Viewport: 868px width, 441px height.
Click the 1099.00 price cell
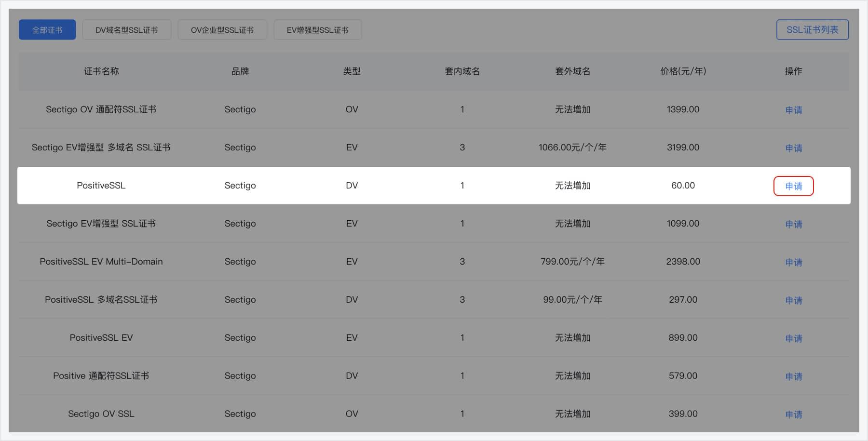(683, 224)
